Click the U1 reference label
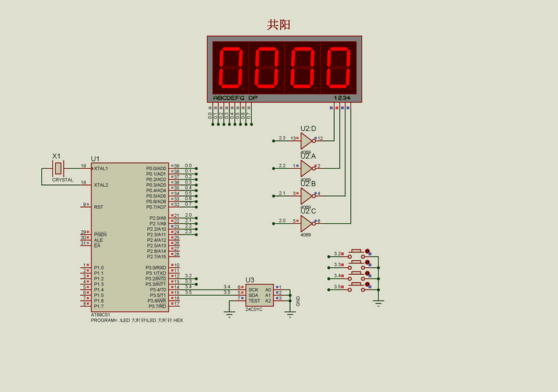 95,158
